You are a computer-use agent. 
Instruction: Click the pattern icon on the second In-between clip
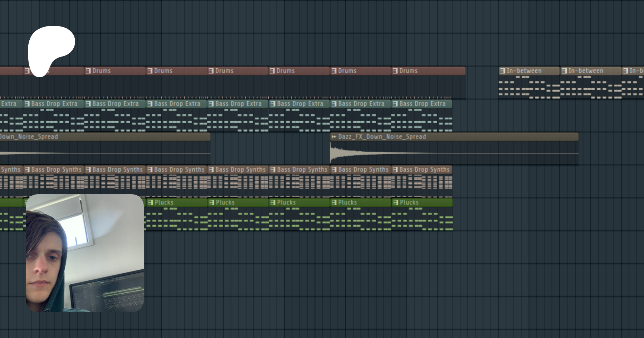click(564, 71)
